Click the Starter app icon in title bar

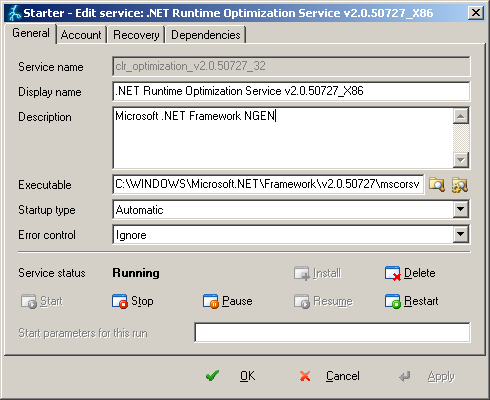[x=15, y=13]
